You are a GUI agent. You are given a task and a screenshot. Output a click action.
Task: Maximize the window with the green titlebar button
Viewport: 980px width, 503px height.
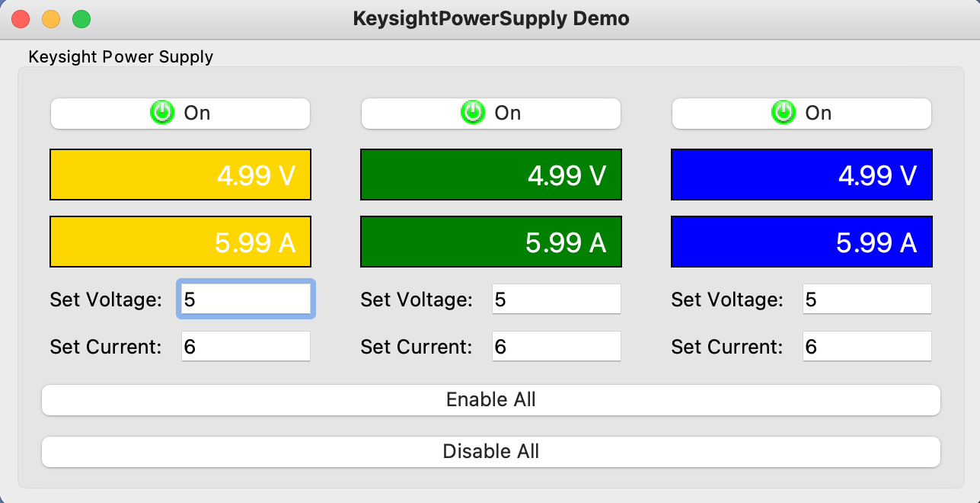tap(81, 19)
